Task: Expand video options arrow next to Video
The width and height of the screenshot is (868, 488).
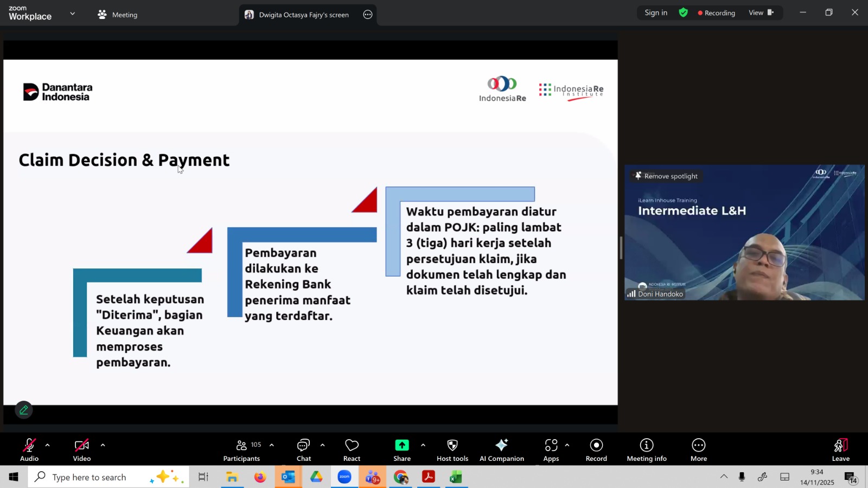Action: (x=103, y=445)
